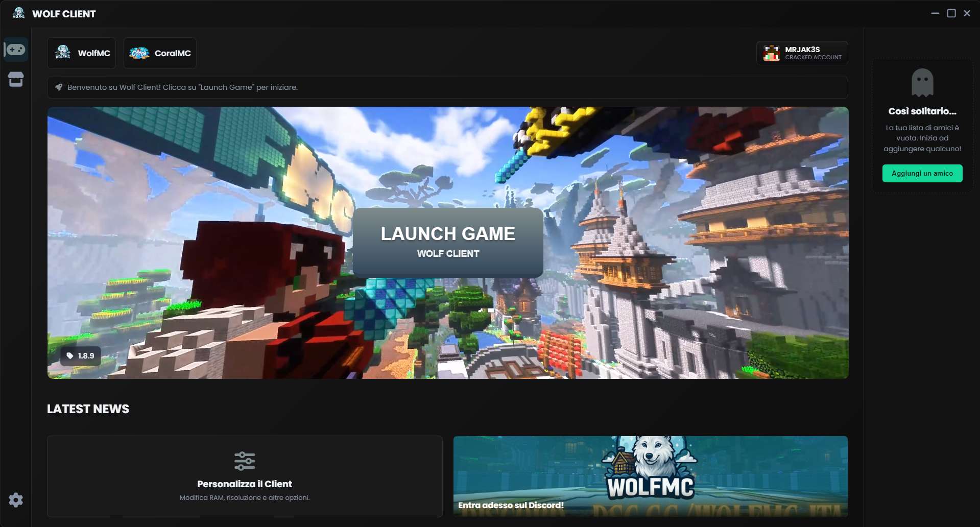The width and height of the screenshot is (980, 527).
Task: Open the WolfMC Discord news banner
Action: point(650,476)
